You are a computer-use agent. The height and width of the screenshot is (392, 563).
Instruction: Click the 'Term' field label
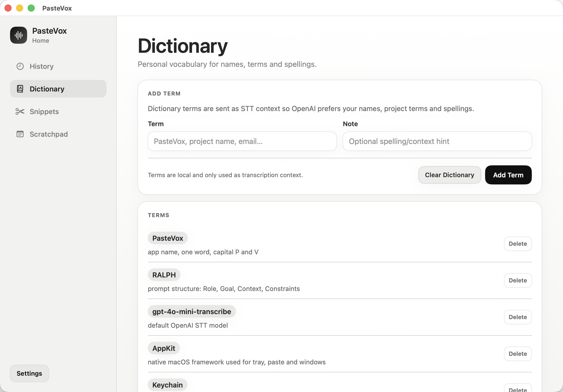156,124
